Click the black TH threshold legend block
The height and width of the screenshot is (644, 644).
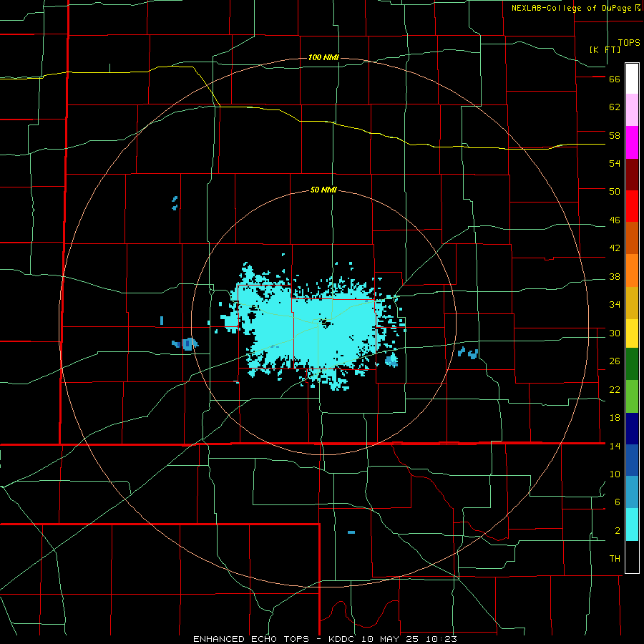pyautogui.click(x=632, y=557)
